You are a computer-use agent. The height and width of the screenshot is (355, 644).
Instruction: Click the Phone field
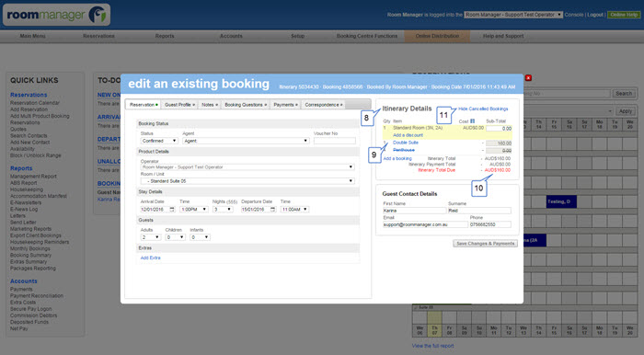(x=490, y=224)
